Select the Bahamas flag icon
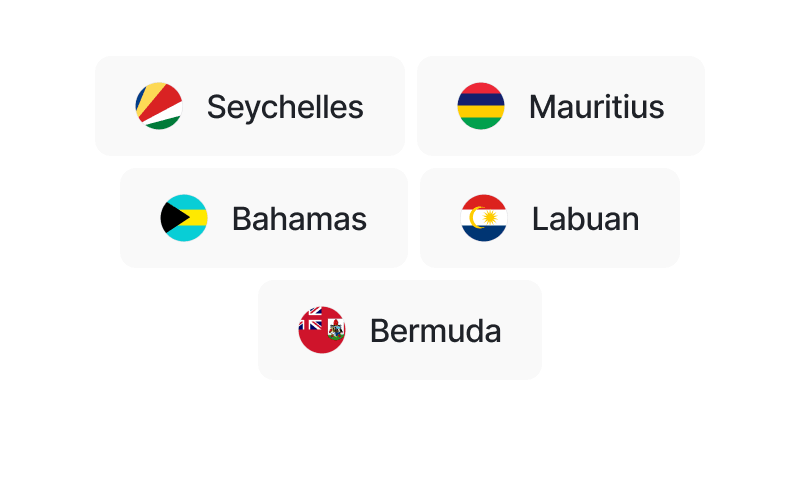Image resolution: width=800 pixels, height=496 pixels. pyautogui.click(x=184, y=218)
